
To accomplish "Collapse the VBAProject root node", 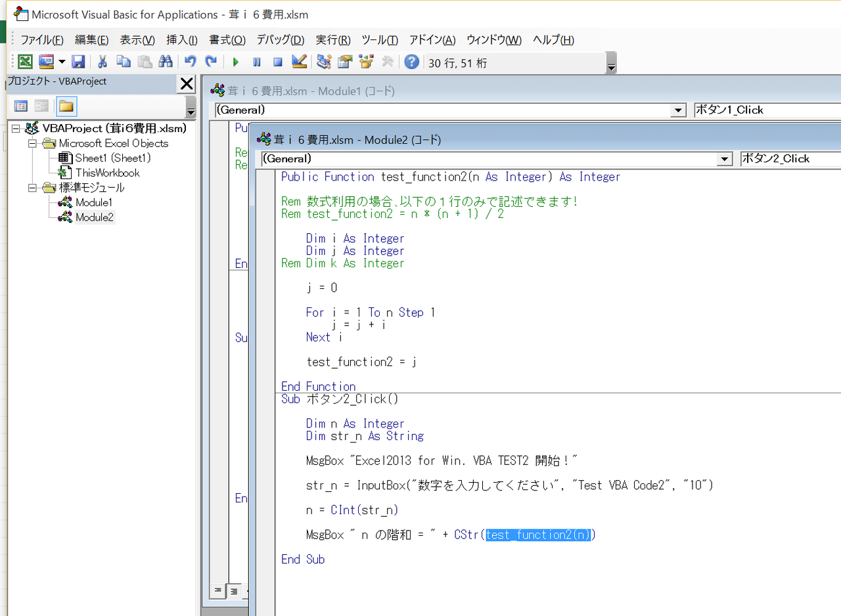I will click(x=16, y=129).
